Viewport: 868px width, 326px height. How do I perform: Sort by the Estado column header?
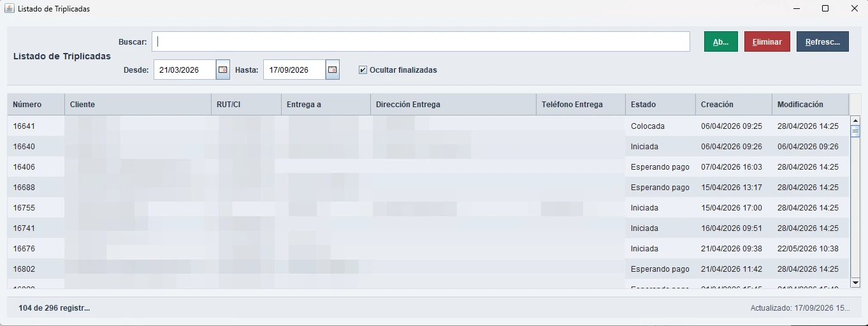click(660, 105)
